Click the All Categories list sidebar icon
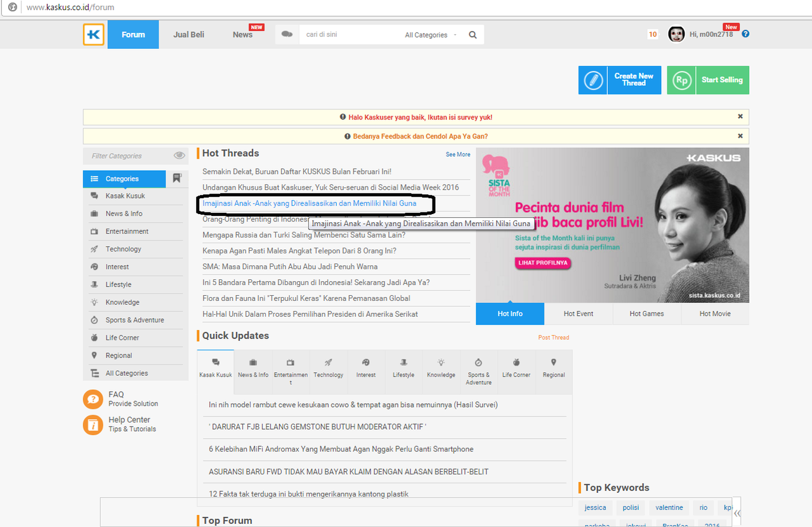Screen dimensions: 812x527 tap(95, 373)
